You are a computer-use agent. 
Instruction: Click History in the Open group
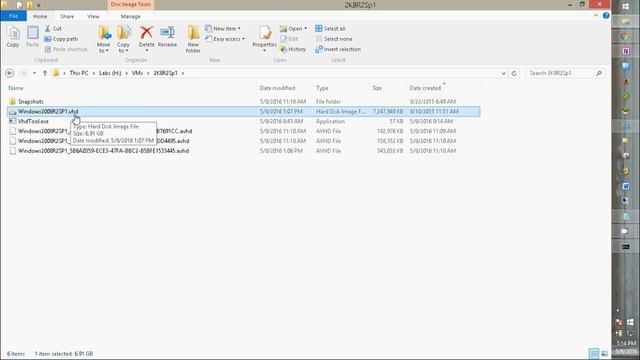pyautogui.click(x=293, y=49)
